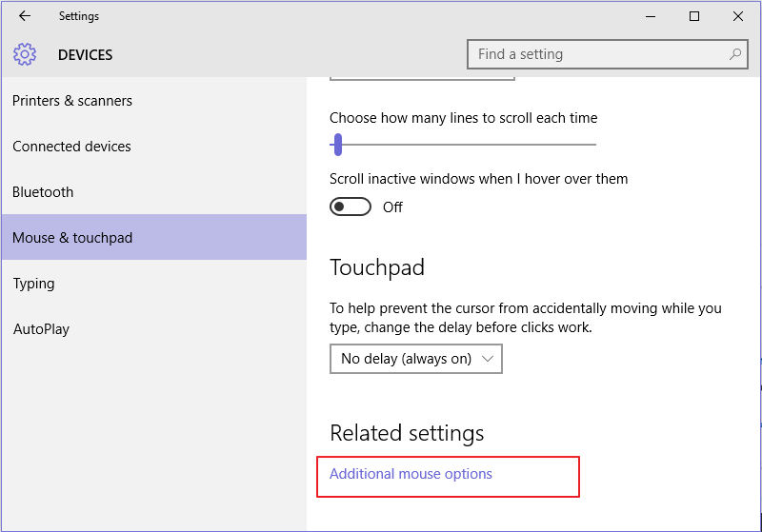Click the Settings window title text
This screenshot has height=532, width=762.
click(x=78, y=16)
